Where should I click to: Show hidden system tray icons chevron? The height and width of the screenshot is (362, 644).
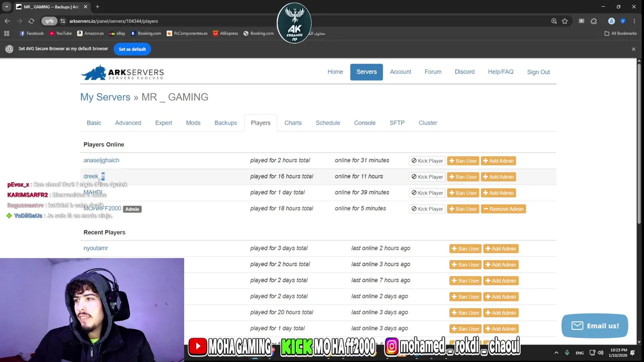(556, 352)
